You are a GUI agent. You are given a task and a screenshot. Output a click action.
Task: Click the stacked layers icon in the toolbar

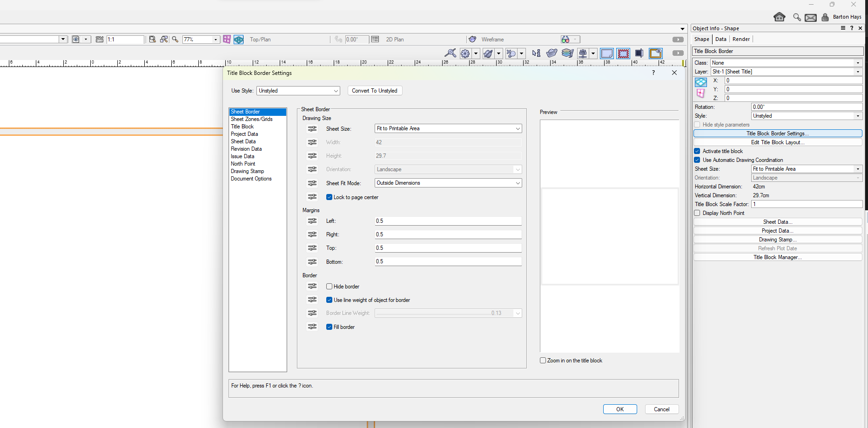coord(567,53)
